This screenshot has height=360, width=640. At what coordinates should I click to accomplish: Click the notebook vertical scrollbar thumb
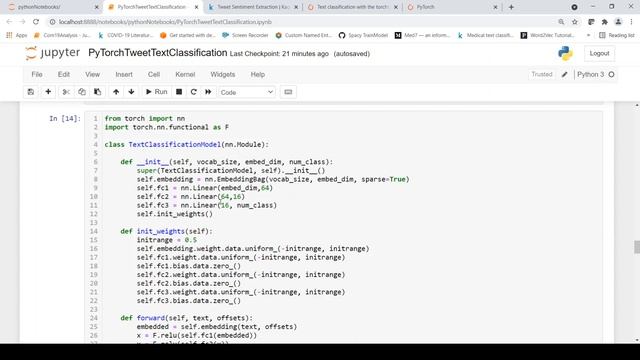pyautogui.click(x=637, y=247)
